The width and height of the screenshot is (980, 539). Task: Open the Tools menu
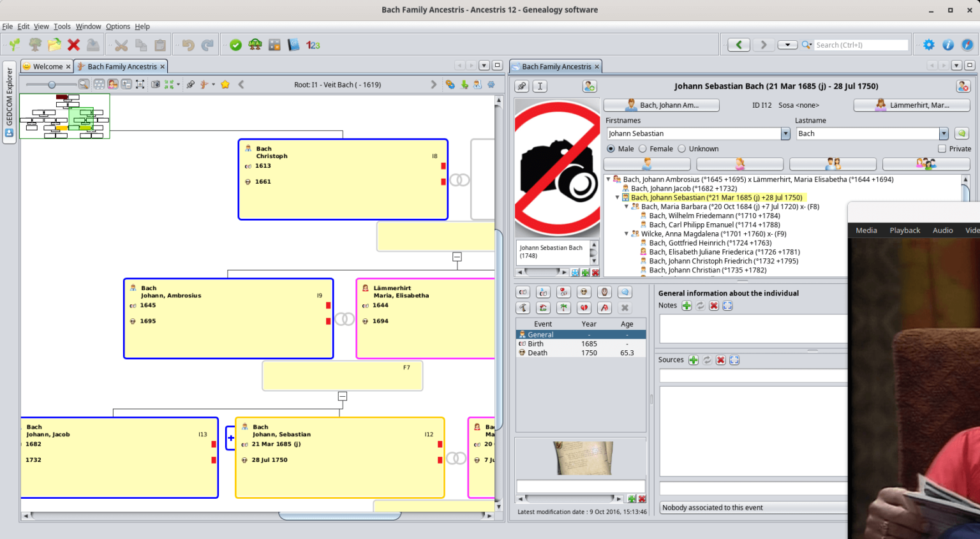pyautogui.click(x=62, y=26)
